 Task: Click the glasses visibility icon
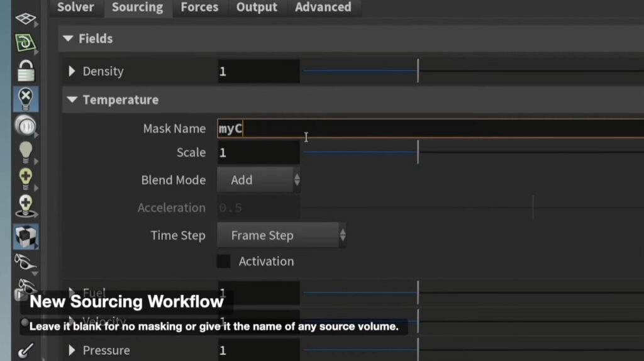coord(25,261)
